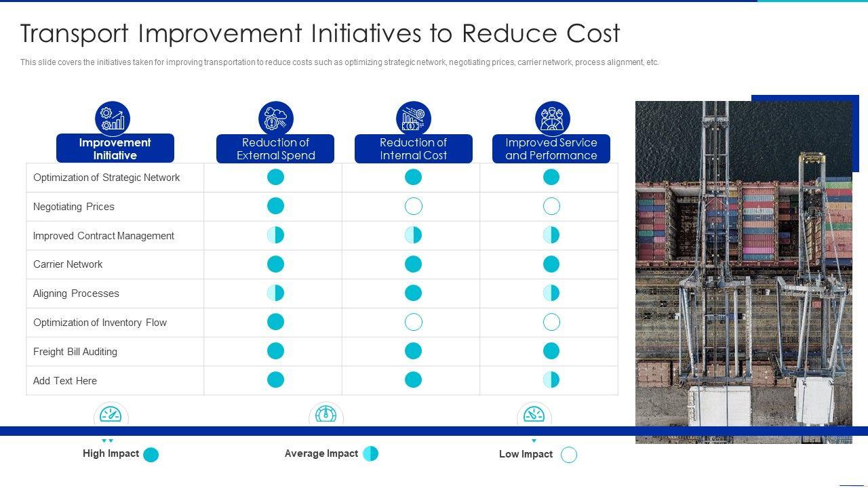Click the Low Impact gauge icon
Viewport: 868px width, 488px height.
click(x=534, y=415)
